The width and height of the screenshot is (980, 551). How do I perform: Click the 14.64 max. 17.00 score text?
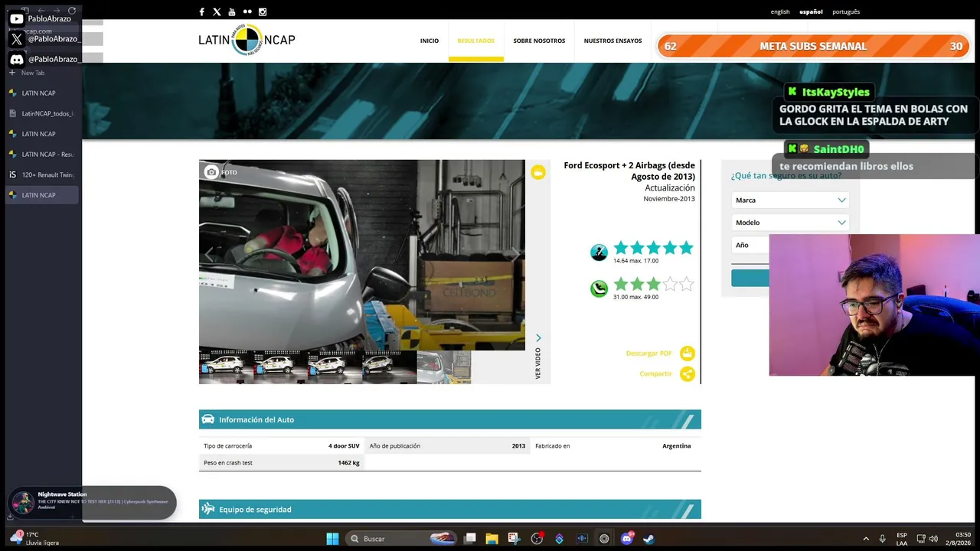[635, 261]
